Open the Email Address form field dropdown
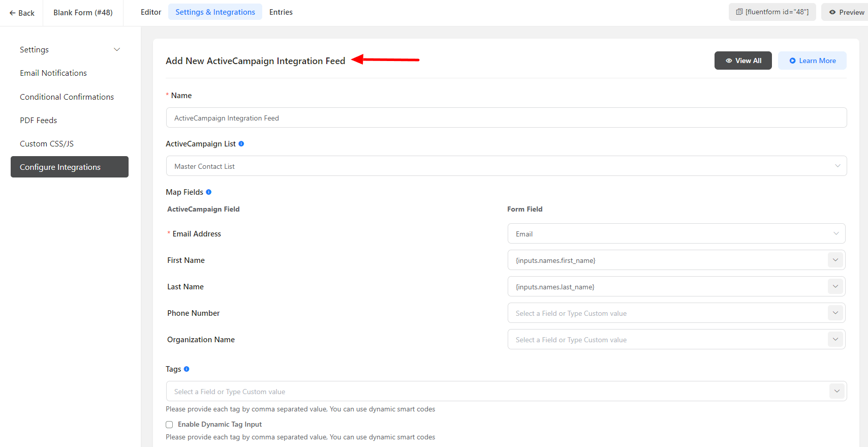This screenshot has height=447, width=868. 676,234
